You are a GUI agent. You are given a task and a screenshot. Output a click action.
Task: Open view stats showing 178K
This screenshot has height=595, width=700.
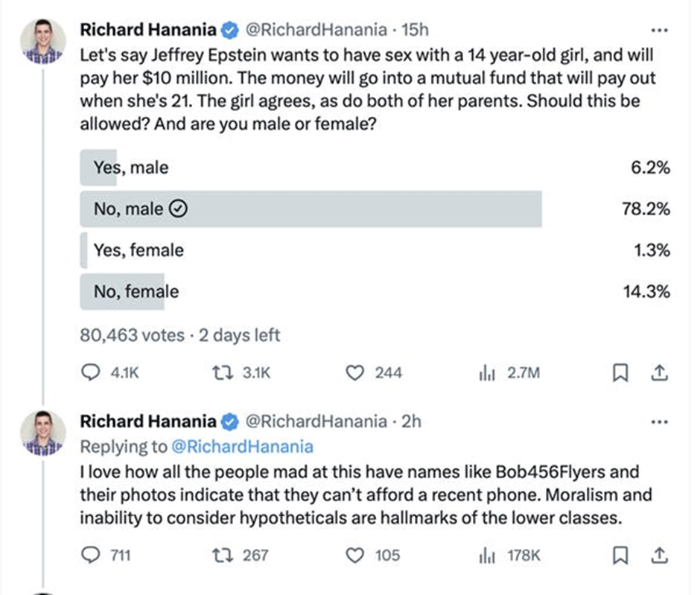pyautogui.click(x=486, y=555)
